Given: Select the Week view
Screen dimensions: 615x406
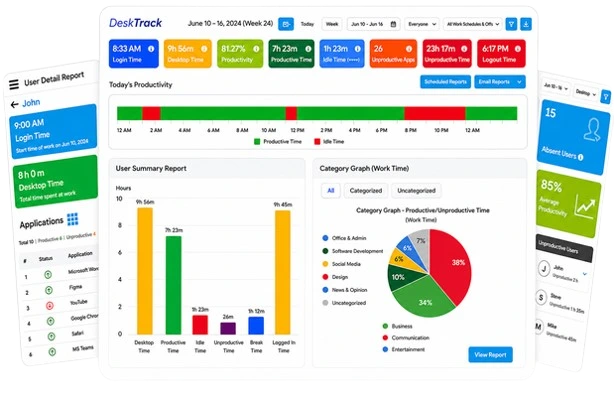Looking at the screenshot, I should tap(332, 24).
